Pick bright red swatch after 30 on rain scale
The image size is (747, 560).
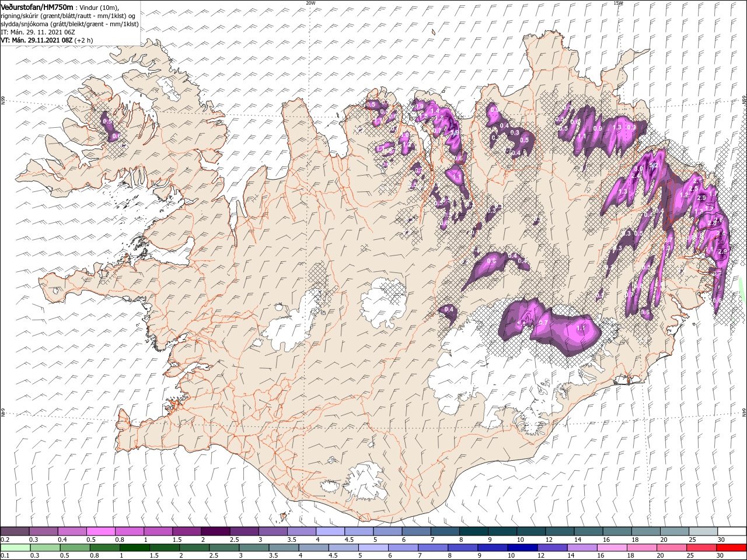pyautogui.click(x=732, y=547)
